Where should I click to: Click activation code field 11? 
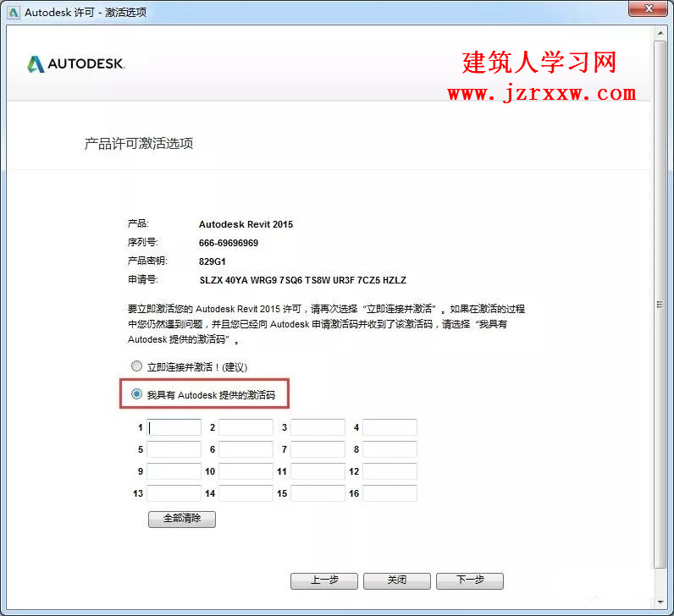[318, 471]
